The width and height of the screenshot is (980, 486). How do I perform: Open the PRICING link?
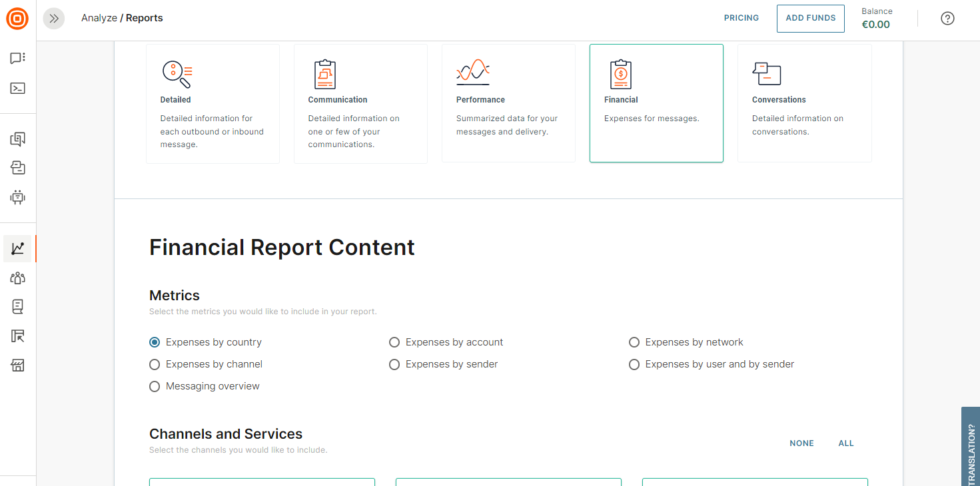(x=741, y=18)
